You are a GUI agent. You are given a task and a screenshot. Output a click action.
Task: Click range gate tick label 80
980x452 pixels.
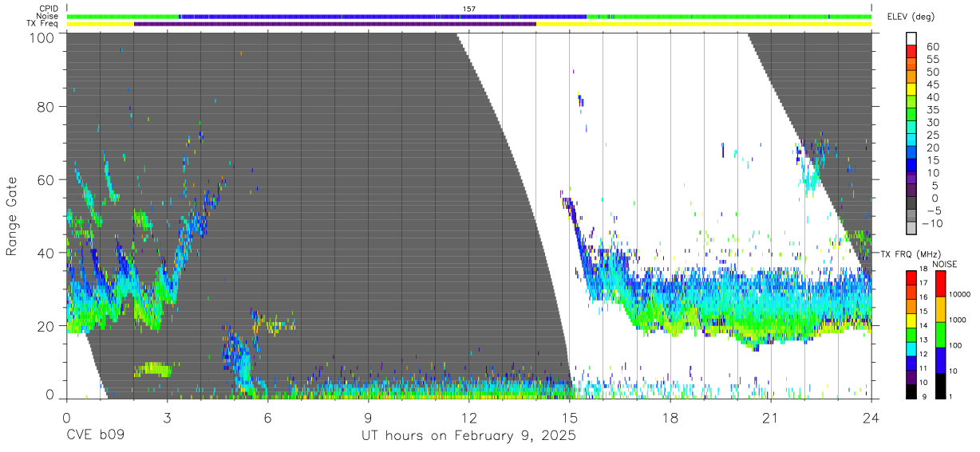pyautogui.click(x=45, y=107)
